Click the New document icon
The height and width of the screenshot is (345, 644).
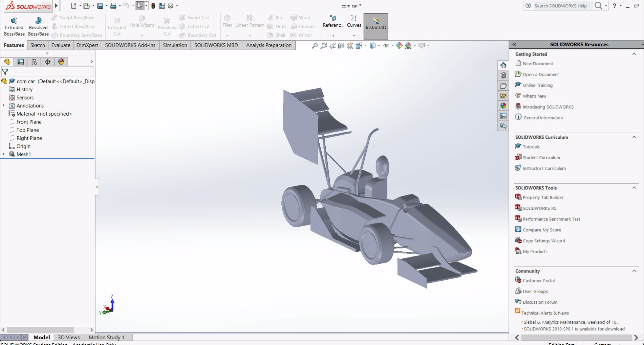click(73, 6)
